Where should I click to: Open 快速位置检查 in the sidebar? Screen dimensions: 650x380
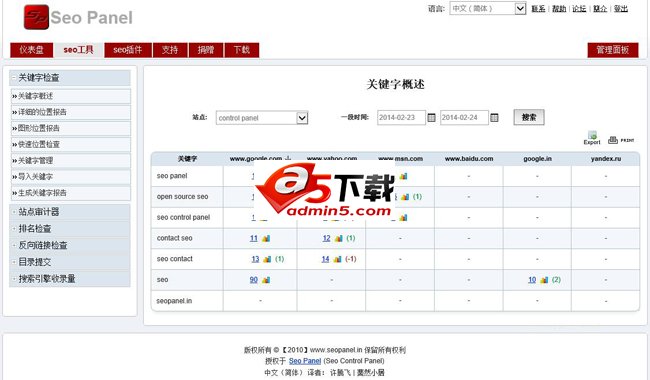coord(70,145)
